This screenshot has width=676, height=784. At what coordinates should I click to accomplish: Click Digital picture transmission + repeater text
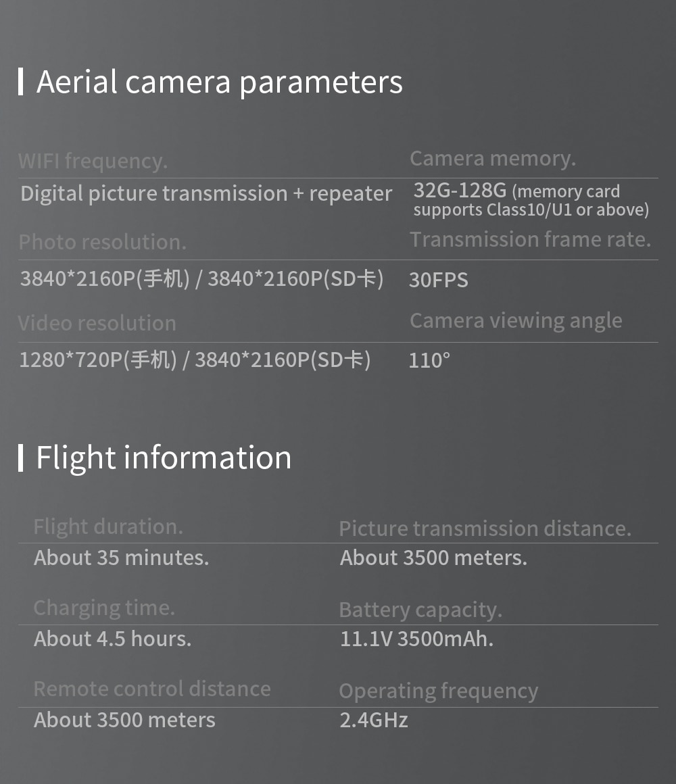(x=206, y=194)
